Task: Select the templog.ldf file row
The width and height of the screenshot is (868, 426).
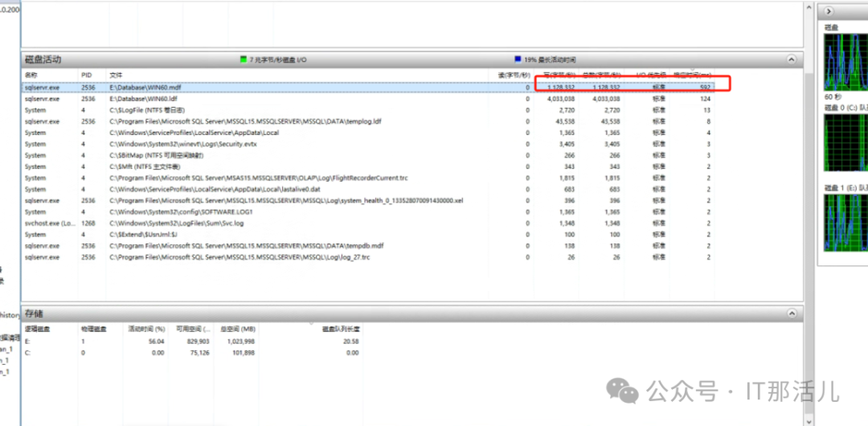Action: pos(369,121)
